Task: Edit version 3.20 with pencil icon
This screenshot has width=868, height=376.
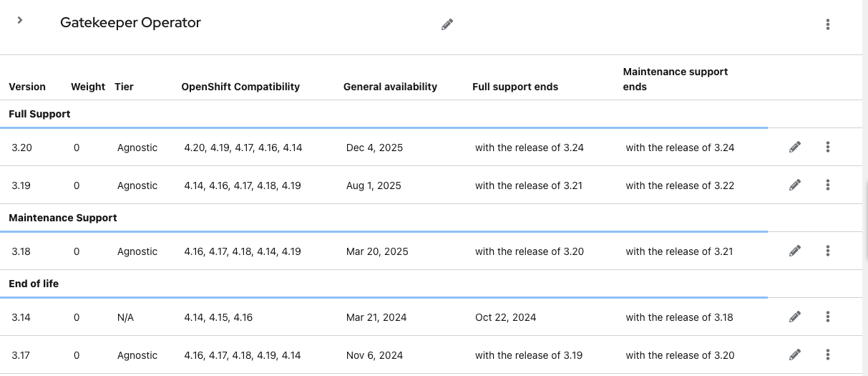Action: tap(795, 147)
